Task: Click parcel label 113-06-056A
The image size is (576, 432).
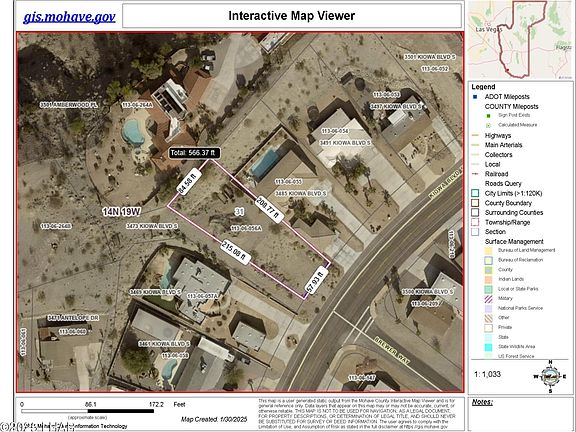Action: click(246, 228)
